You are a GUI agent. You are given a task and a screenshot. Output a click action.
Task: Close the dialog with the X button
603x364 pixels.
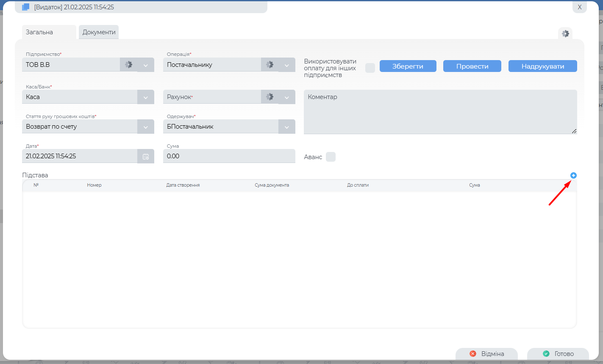point(579,7)
